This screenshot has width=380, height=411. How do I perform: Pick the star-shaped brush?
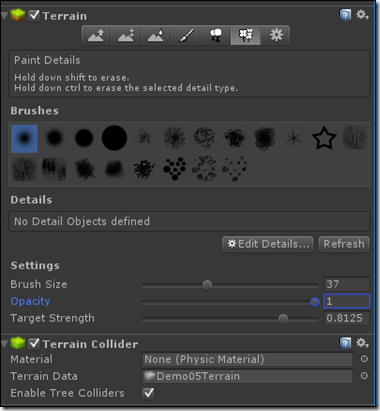point(324,138)
